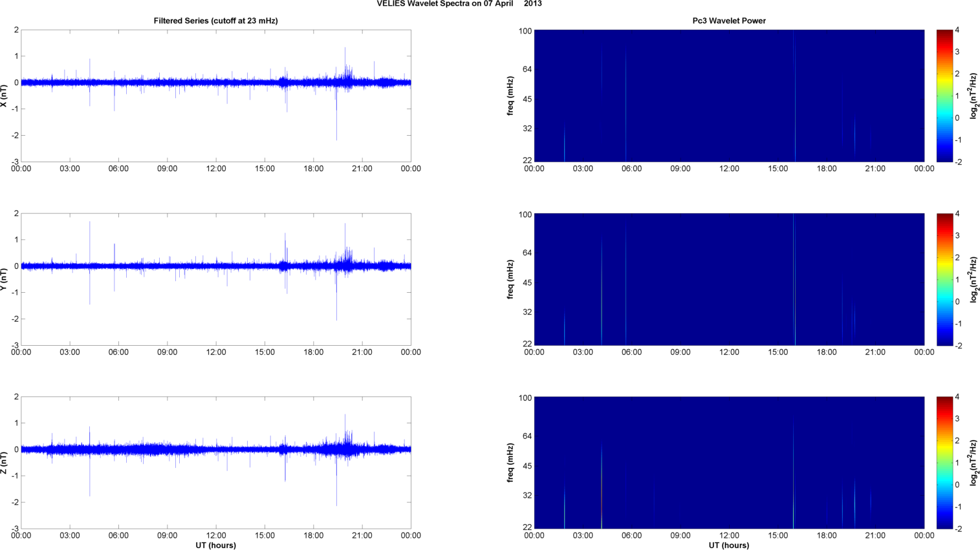
Task: Click the "12:00" tick under Y filtered series
Action: point(216,352)
